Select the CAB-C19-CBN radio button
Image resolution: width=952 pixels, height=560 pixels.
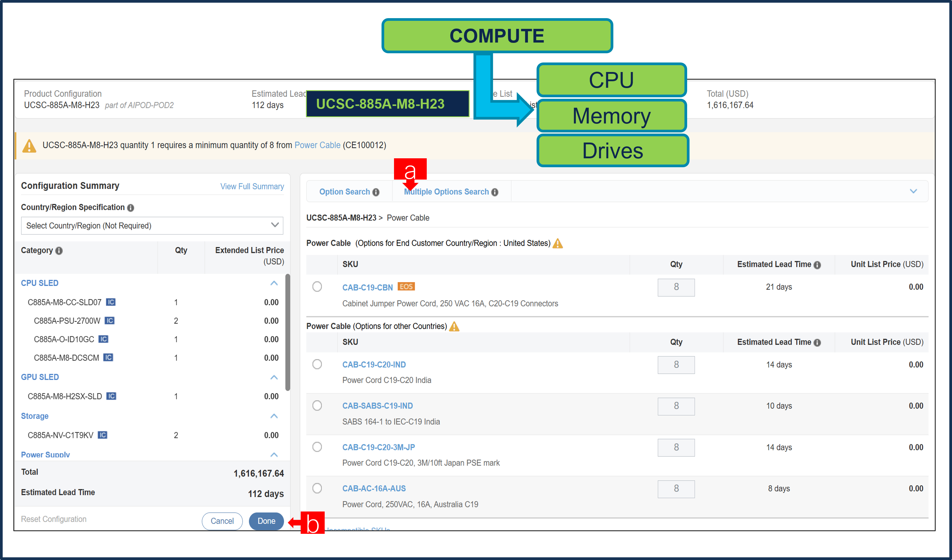click(x=317, y=287)
